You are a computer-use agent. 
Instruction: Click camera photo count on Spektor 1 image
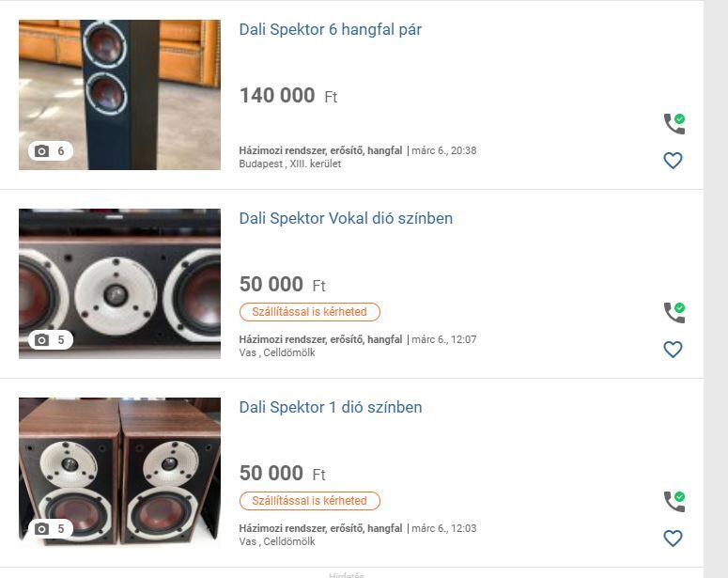[x=50, y=529]
